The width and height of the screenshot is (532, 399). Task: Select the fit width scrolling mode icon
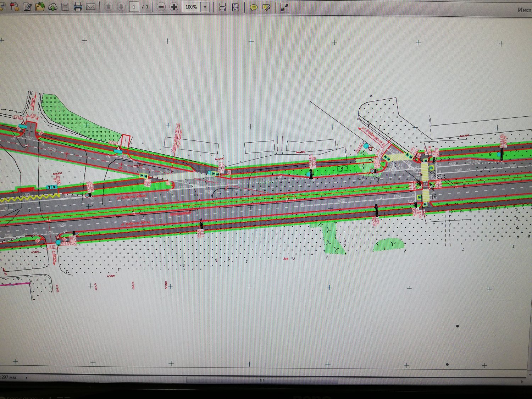click(x=223, y=7)
